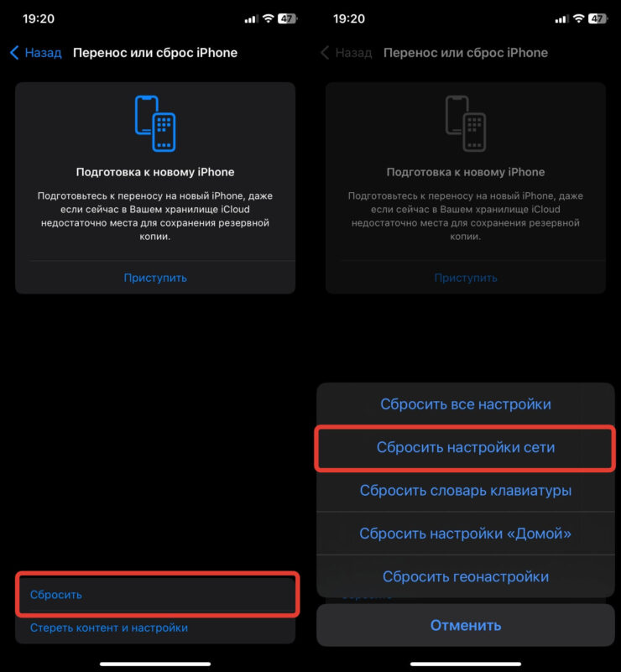Dismiss the sheet with "Отменить"
621x672 pixels.
coord(466,625)
